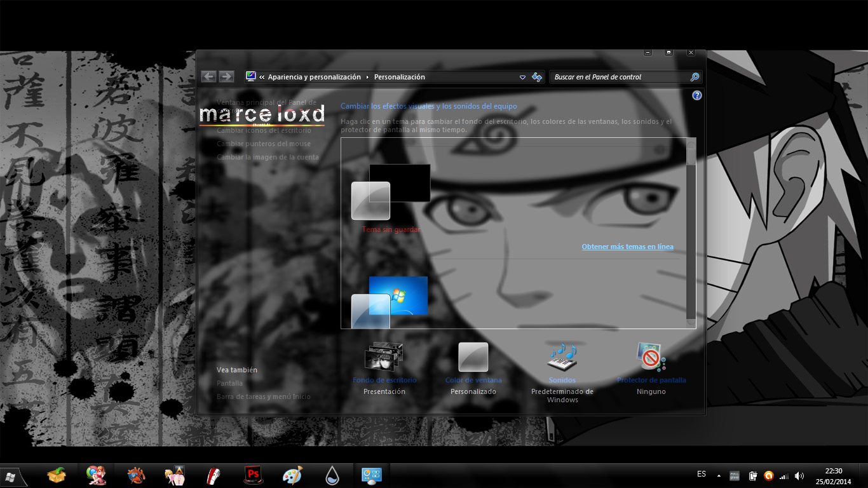Image resolution: width=868 pixels, height=488 pixels.
Task: Open Color de ventana icon
Action: (473, 357)
